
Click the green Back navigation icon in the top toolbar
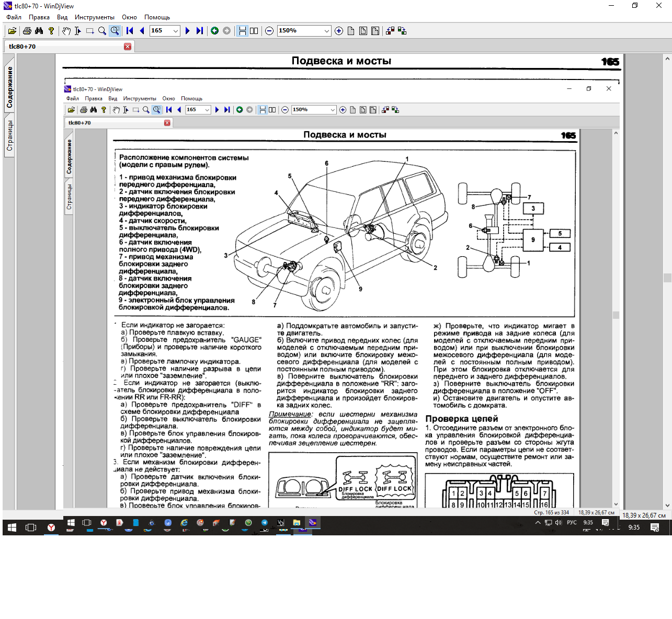click(x=214, y=31)
